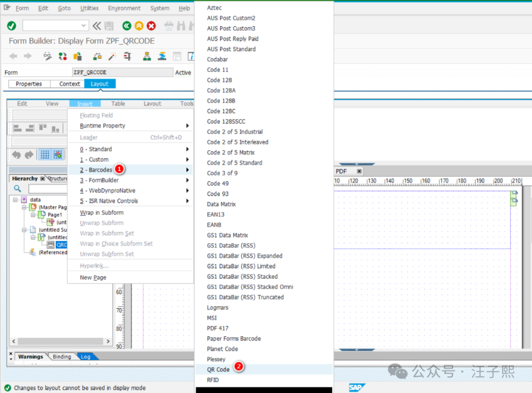Close the PDF preview tab
This screenshot has height=393, width=532.
coord(359,171)
